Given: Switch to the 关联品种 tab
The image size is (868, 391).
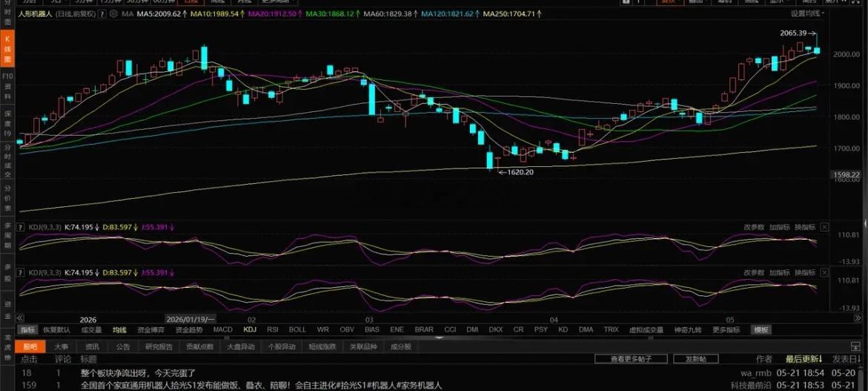Looking at the screenshot, I should coord(363,346).
